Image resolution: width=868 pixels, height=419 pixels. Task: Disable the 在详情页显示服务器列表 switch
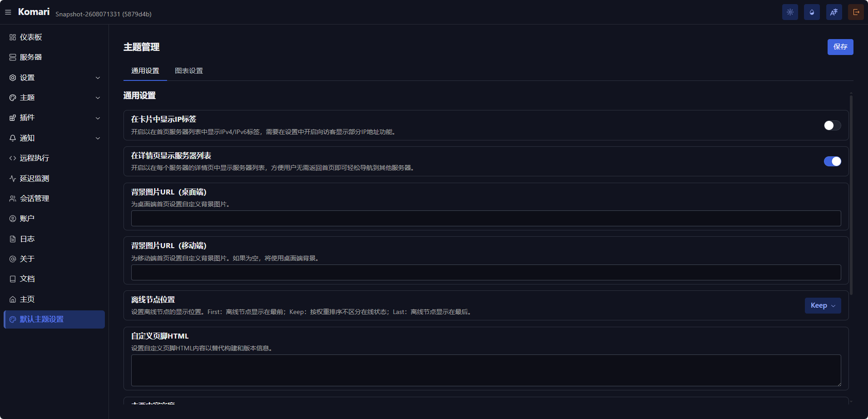tap(832, 161)
